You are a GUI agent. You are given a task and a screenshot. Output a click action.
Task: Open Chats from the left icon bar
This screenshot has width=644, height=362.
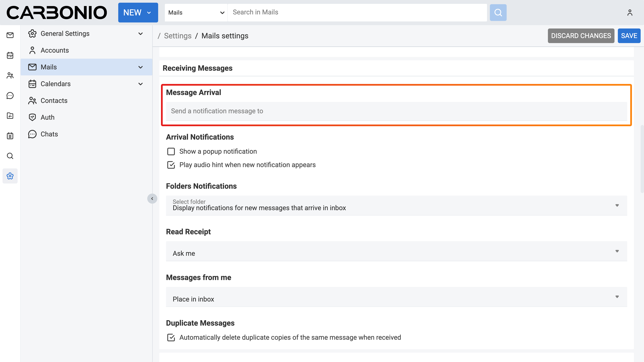pyautogui.click(x=10, y=96)
